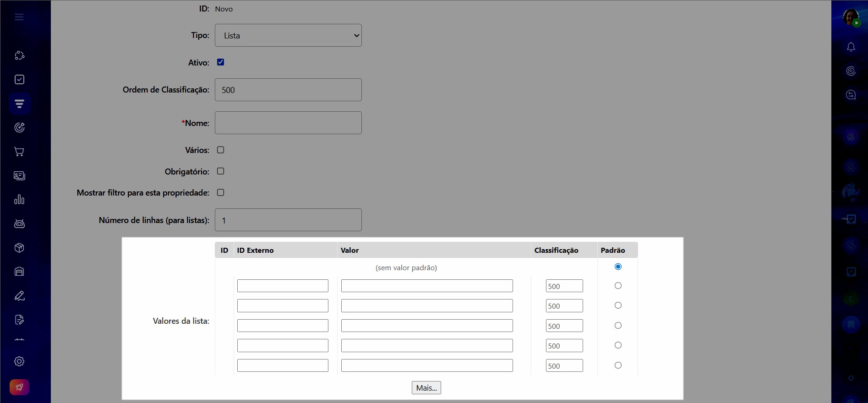
Task: Click the first Valor text field
Action: click(x=426, y=286)
